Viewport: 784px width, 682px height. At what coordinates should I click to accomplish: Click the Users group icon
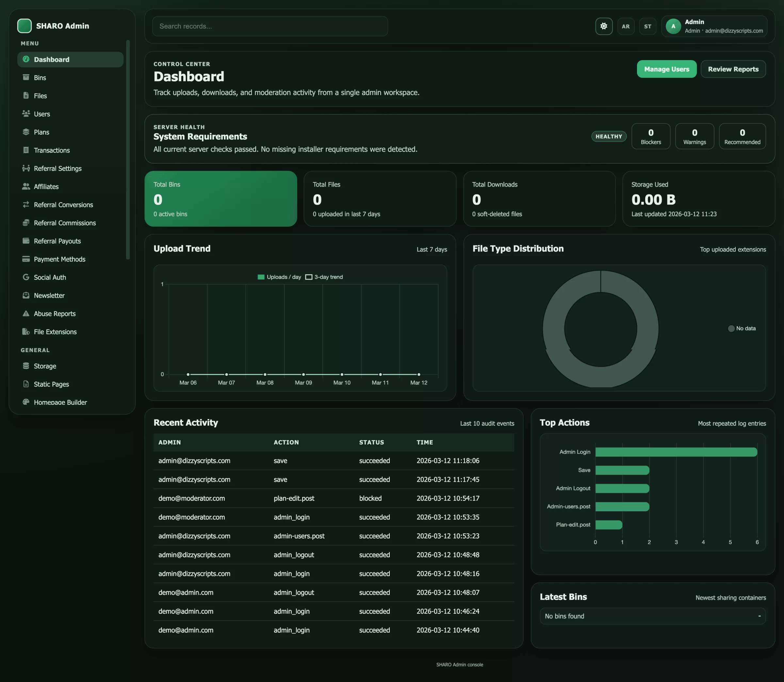point(26,113)
